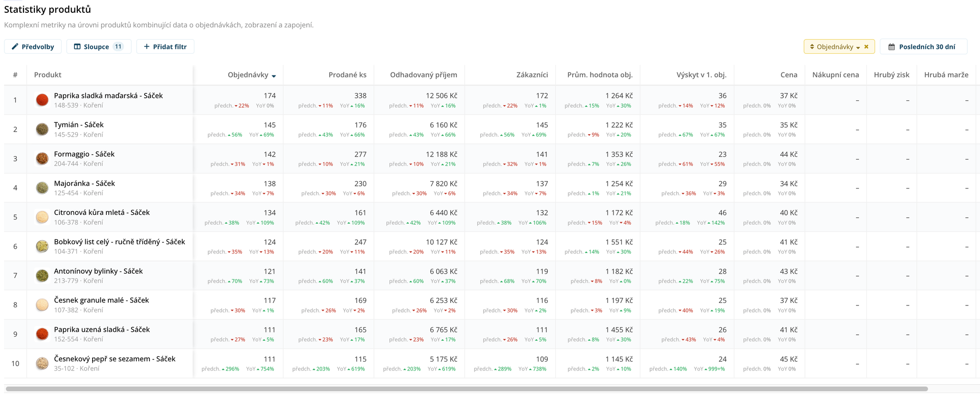Click the Tymián spice thumbnail image
Screen dimensions: 980x394
(x=42, y=129)
